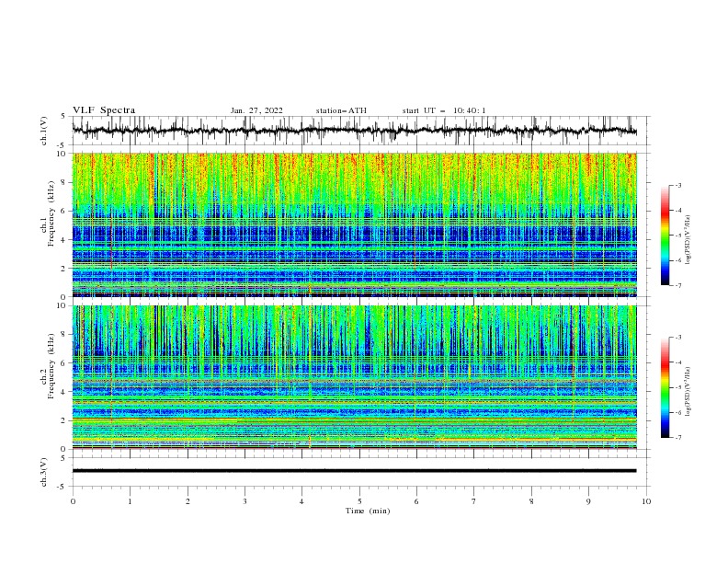Click the "-3" tick on ch.2 colorbar
The width and height of the screenshot is (728, 563).
[x=677, y=338]
